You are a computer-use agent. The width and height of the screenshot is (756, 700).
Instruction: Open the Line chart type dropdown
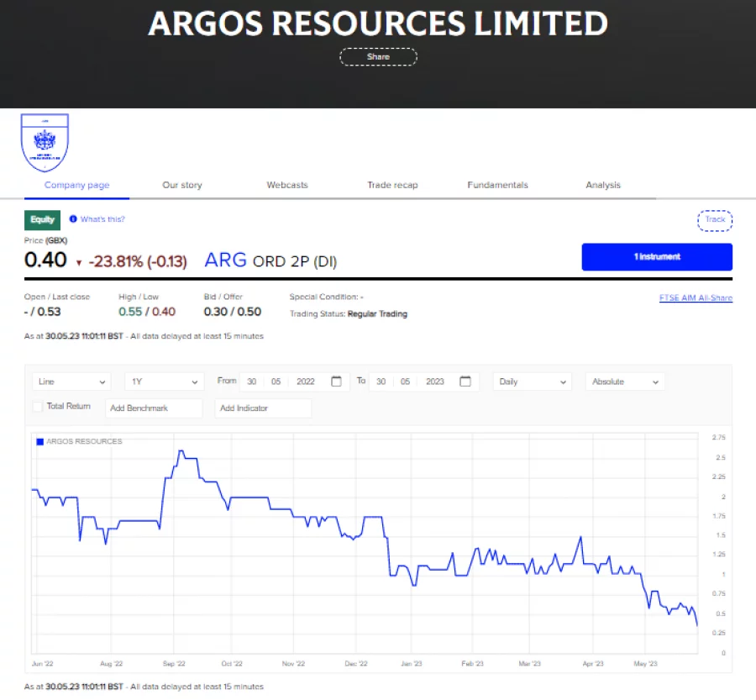click(x=71, y=381)
